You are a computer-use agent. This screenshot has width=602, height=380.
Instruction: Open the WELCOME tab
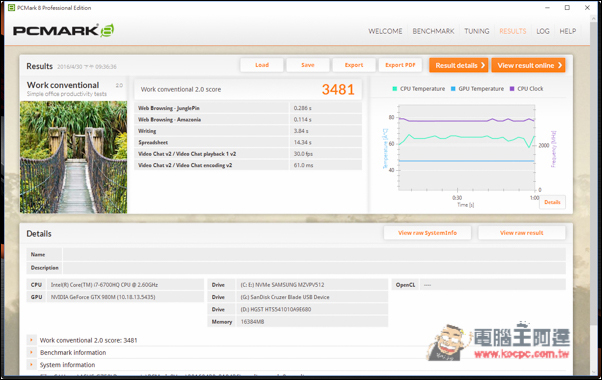pos(385,31)
